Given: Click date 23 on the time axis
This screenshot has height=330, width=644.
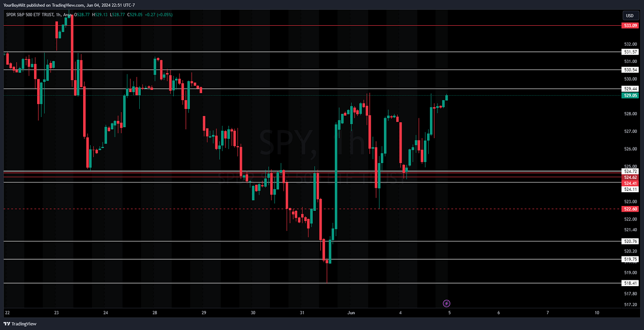Looking at the screenshot, I should point(56,313).
